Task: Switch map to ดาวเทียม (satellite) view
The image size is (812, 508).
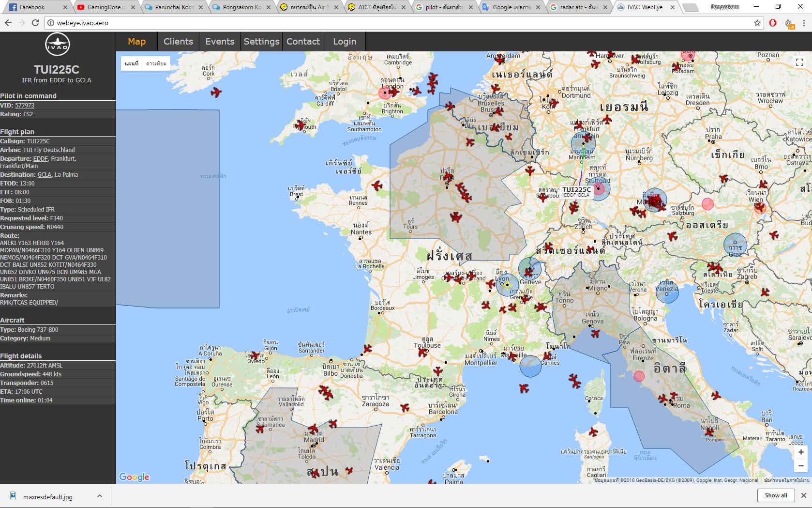Action: tap(156, 63)
